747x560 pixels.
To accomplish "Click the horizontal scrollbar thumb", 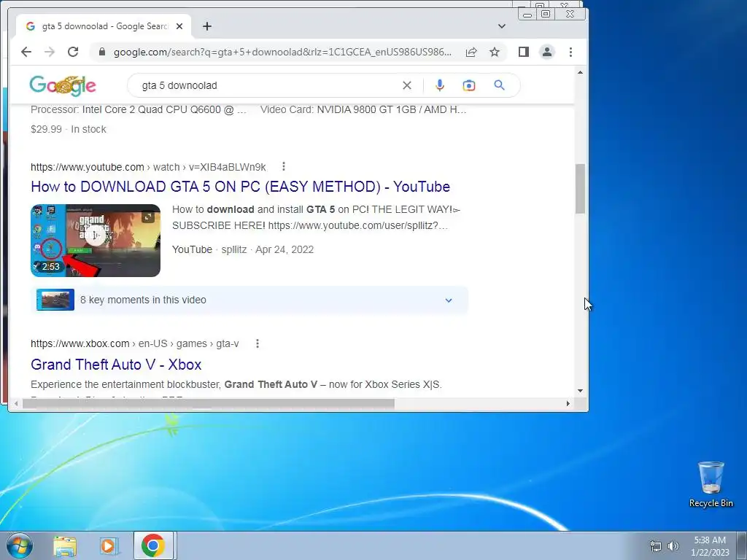I will [209, 404].
